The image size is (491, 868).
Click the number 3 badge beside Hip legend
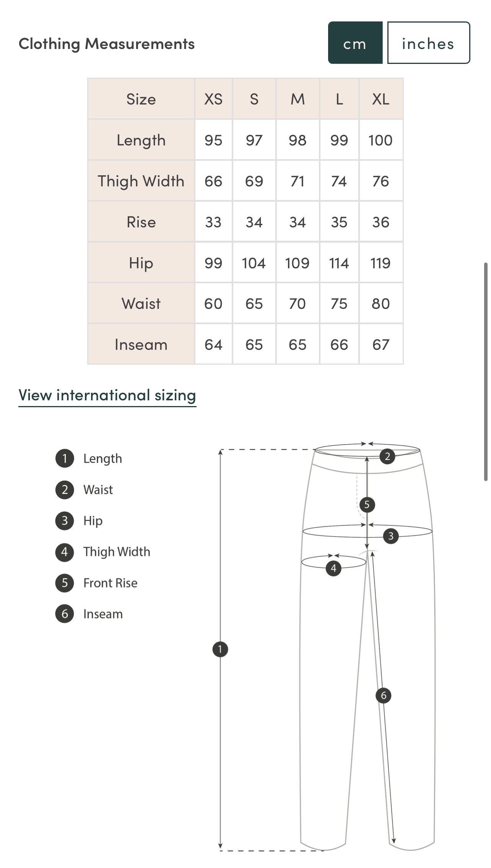(65, 521)
